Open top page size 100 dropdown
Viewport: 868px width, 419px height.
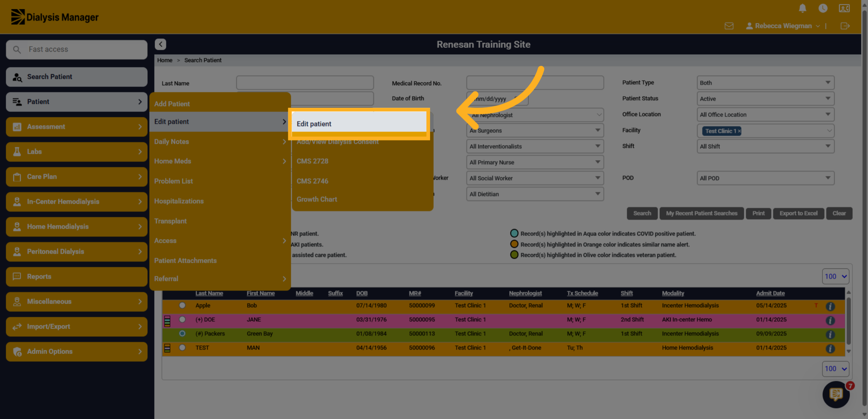[835, 276]
